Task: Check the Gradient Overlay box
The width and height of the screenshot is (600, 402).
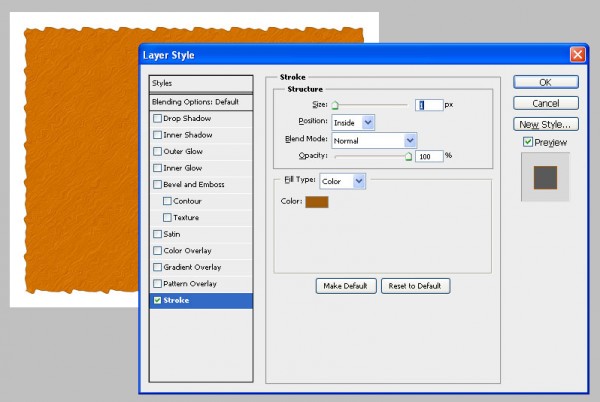Action: (x=157, y=267)
